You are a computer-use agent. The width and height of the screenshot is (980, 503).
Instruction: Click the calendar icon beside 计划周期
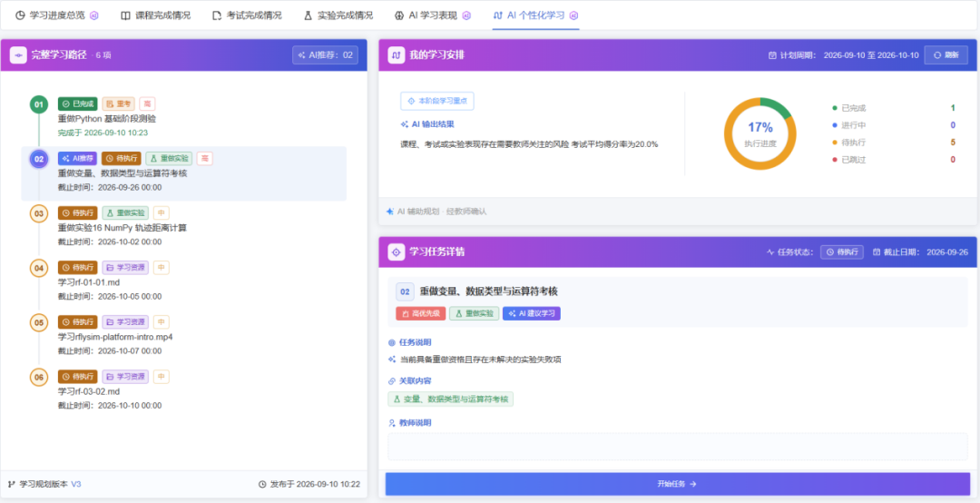point(772,55)
